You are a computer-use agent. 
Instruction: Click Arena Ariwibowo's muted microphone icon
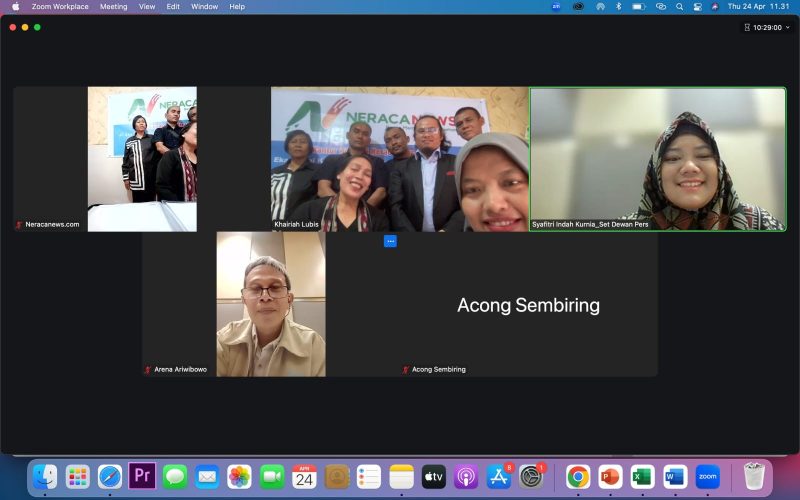pos(148,369)
